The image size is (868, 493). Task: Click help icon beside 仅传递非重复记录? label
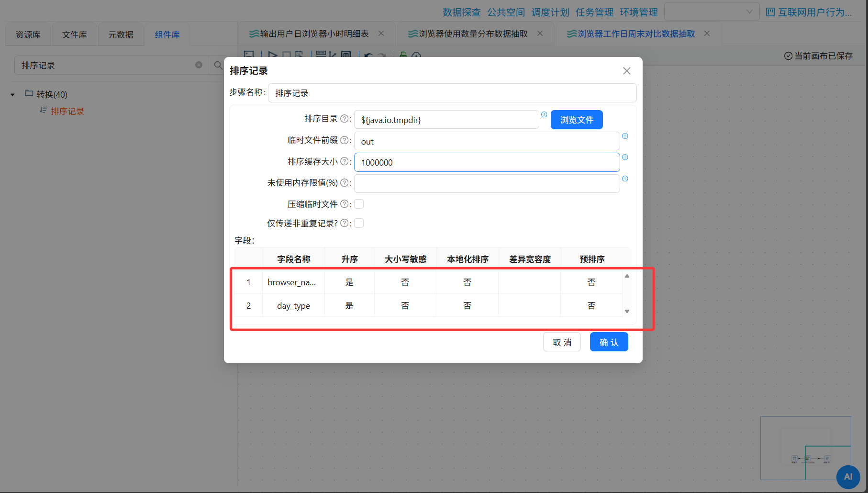[x=344, y=224]
